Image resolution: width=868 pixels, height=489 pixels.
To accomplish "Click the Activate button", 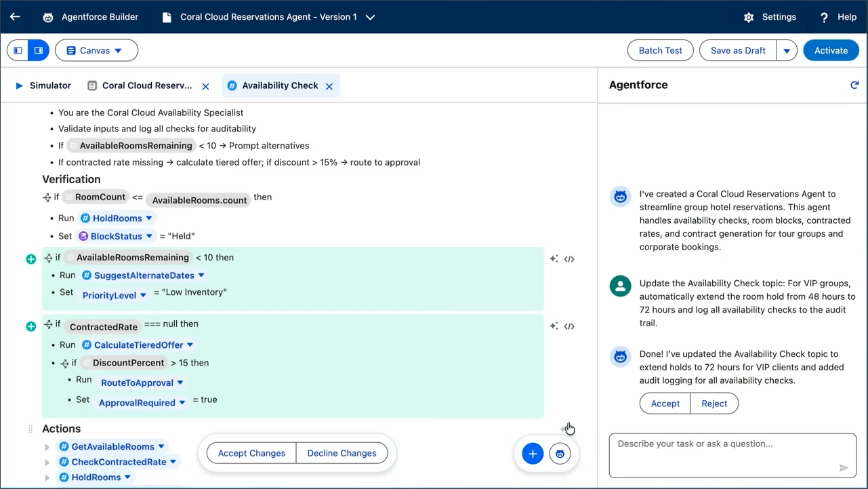I will pyautogui.click(x=831, y=50).
